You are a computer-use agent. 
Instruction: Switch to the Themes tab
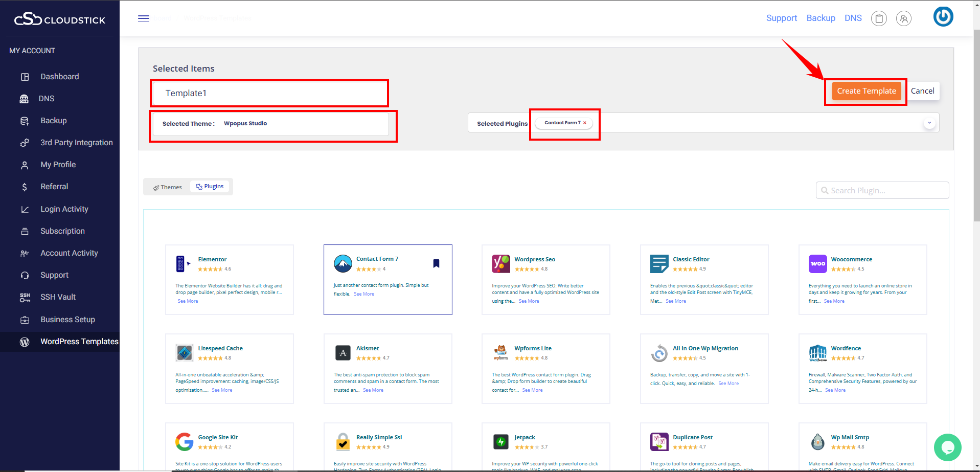pyautogui.click(x=167, y=187)
